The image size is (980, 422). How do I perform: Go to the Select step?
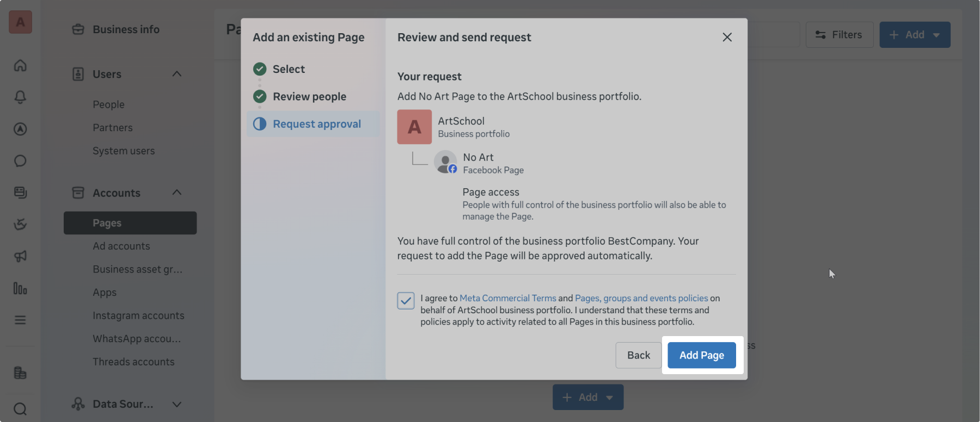pos(289,69)
